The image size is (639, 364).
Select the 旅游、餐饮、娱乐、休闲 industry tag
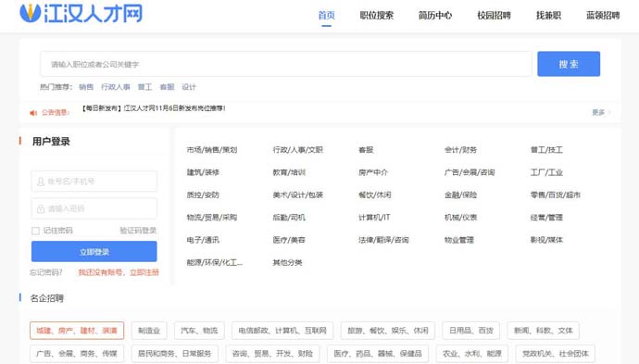[387, 331]
